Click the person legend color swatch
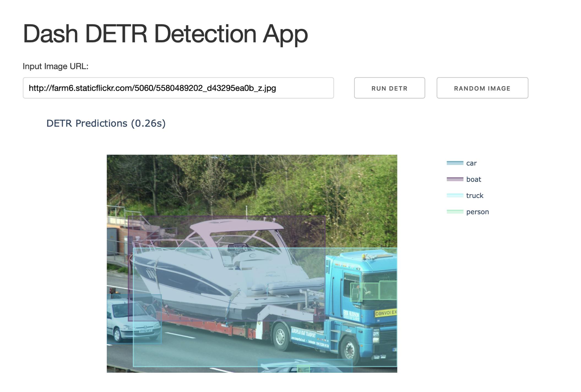 455,212
